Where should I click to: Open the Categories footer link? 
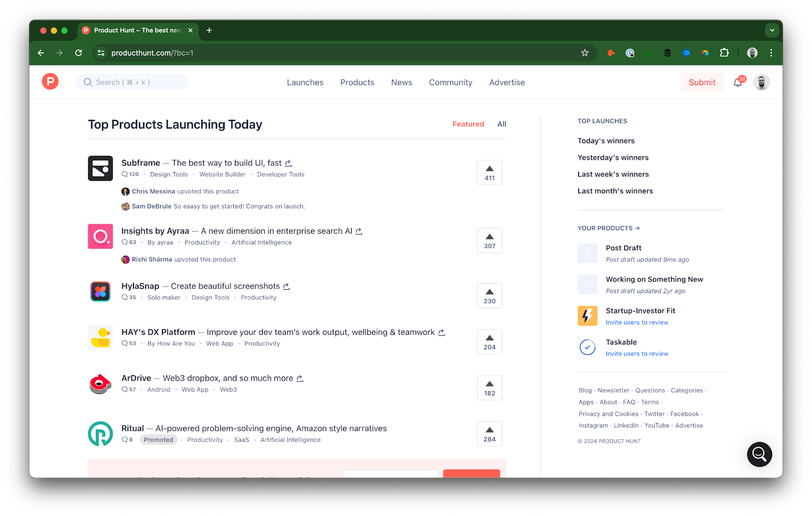coord(687,391)
